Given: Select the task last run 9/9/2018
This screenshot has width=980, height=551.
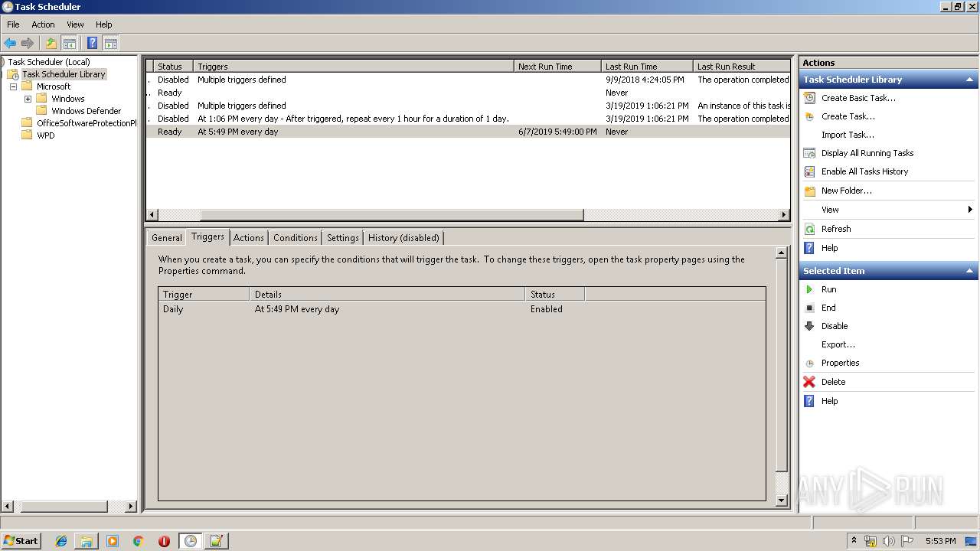Looking at the screenshot, I should (468, 80).
